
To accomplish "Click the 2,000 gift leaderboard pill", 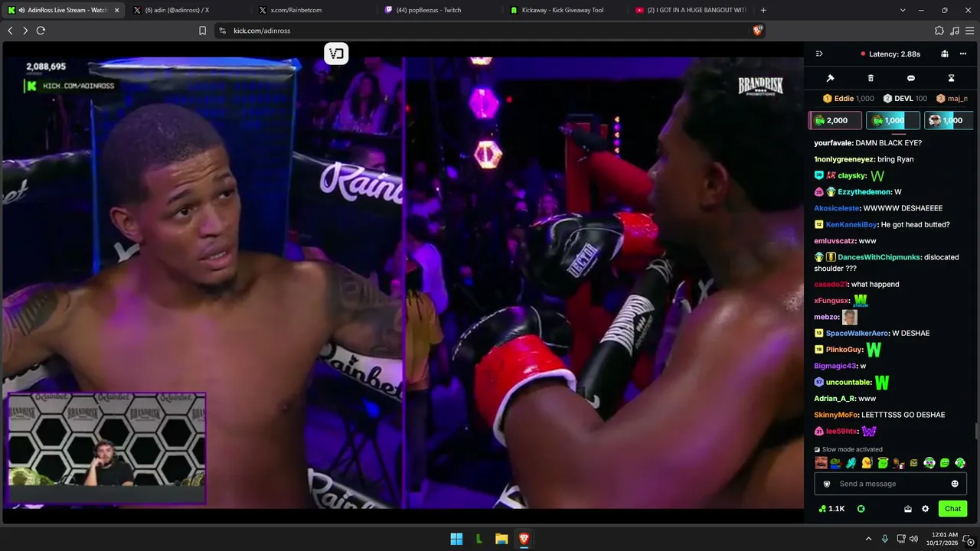I will (x=835, y=120).
